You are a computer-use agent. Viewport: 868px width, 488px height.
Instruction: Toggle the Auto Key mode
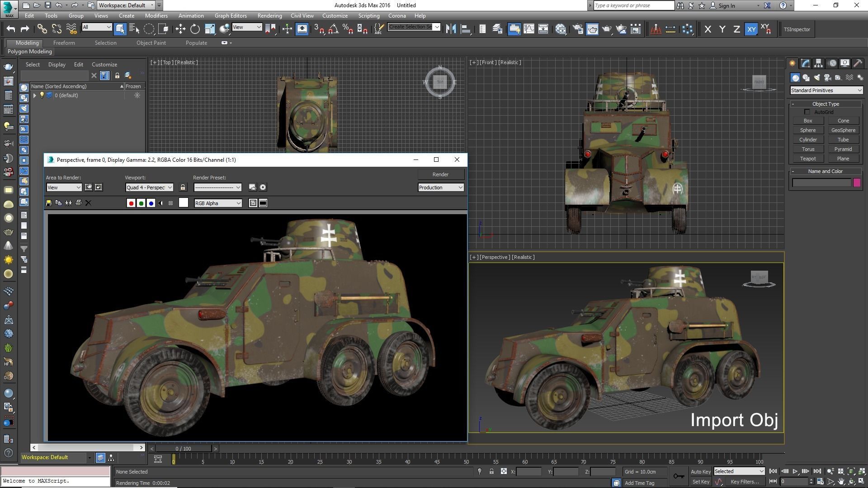[701, 472]
